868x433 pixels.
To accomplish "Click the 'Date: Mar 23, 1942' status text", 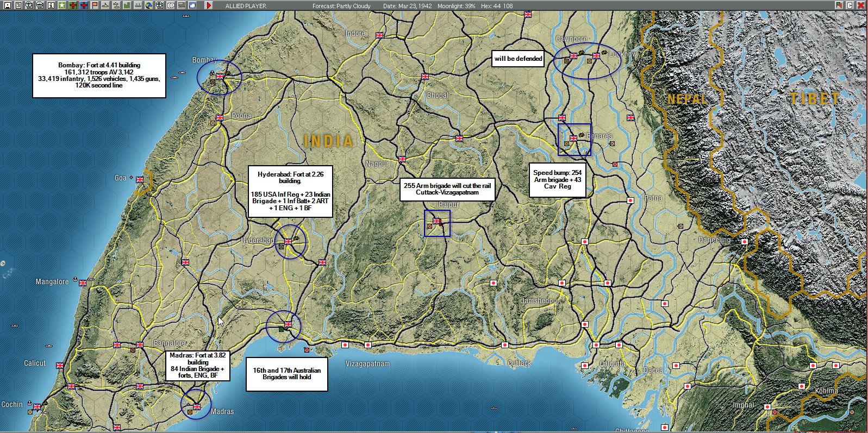I will pyautogui.click(x=407, y=6).
